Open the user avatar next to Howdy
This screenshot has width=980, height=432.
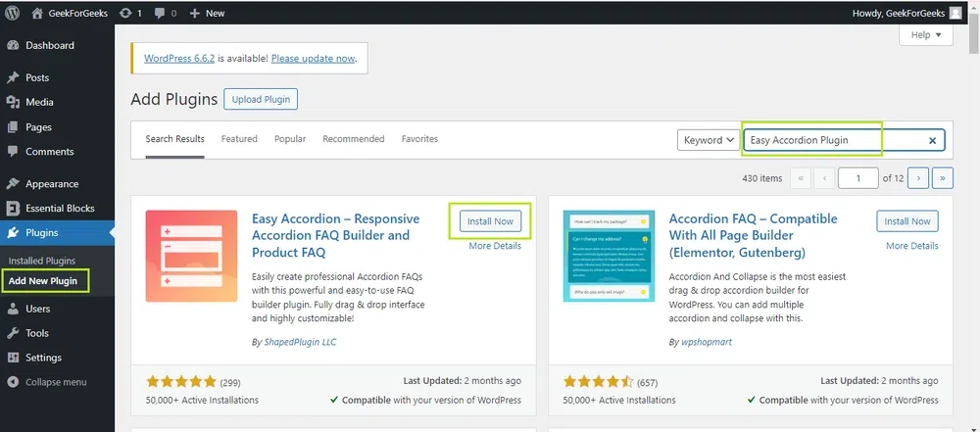pyautogui.click(x=955, y=13)
